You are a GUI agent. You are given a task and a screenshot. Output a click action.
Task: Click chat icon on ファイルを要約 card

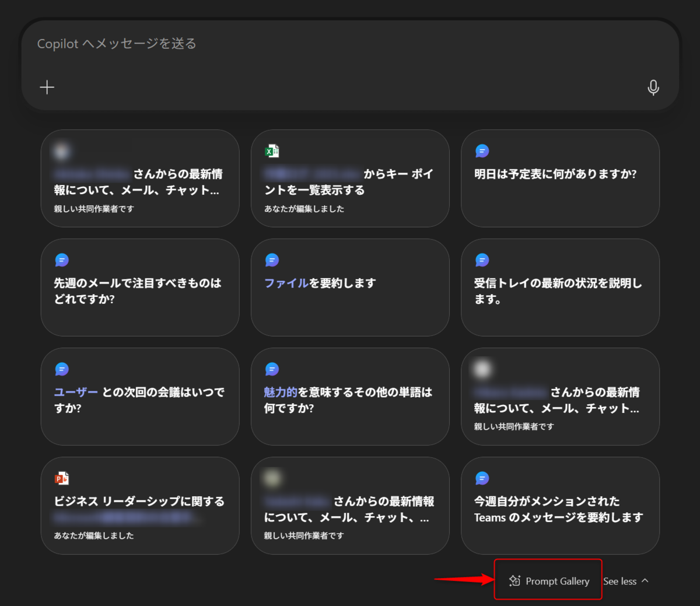point(272,260)
